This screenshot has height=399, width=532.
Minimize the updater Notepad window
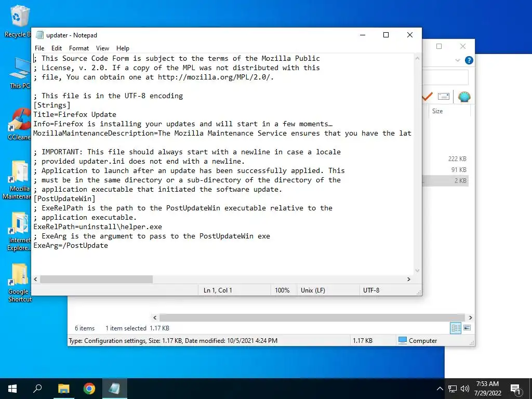point(363,35)
